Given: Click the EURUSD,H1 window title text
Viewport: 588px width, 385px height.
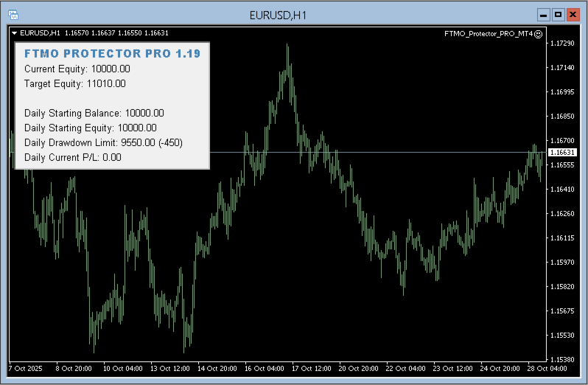Looking at the screenshot, I should (x=278, y=15).
